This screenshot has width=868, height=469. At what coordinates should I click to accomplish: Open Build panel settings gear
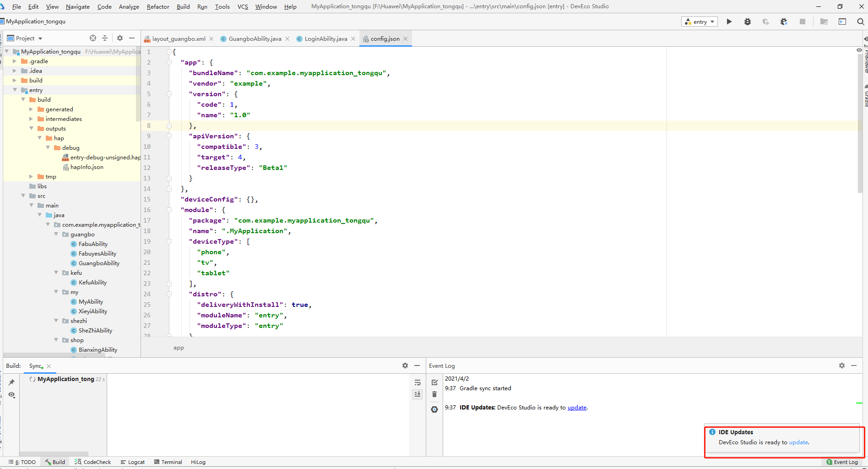coord(405,365)
